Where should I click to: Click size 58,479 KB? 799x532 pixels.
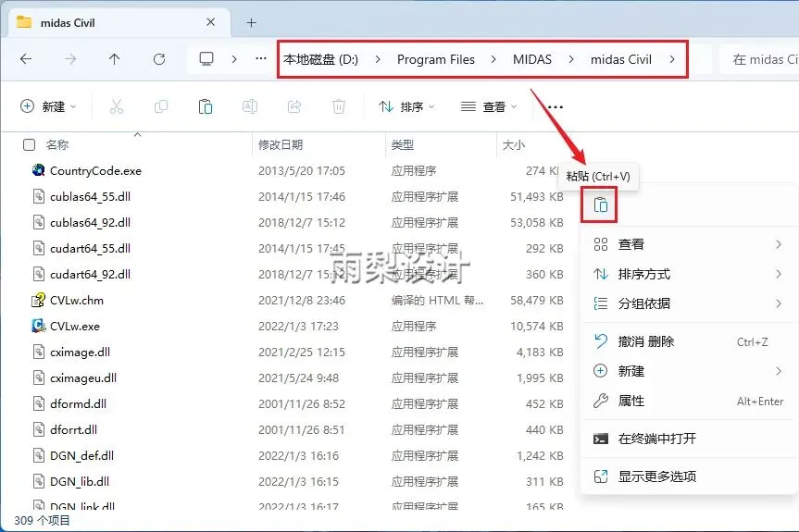pos(537,300)
